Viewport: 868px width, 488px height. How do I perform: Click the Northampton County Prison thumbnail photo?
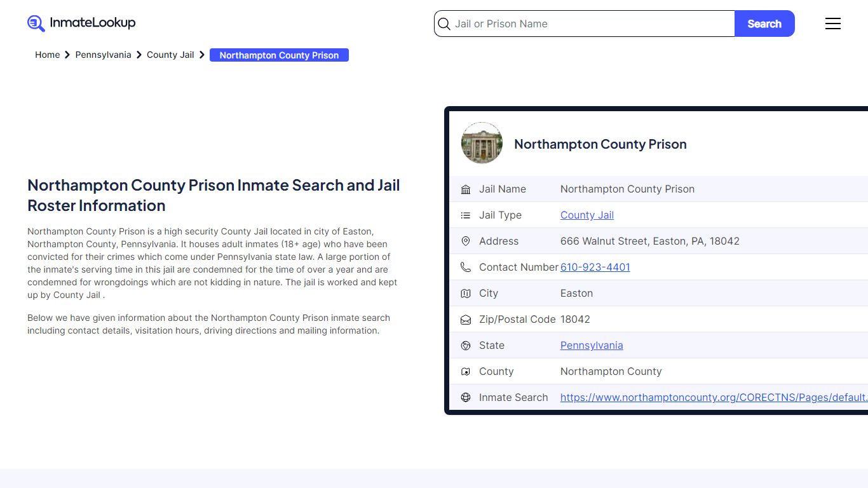[482, 143]
